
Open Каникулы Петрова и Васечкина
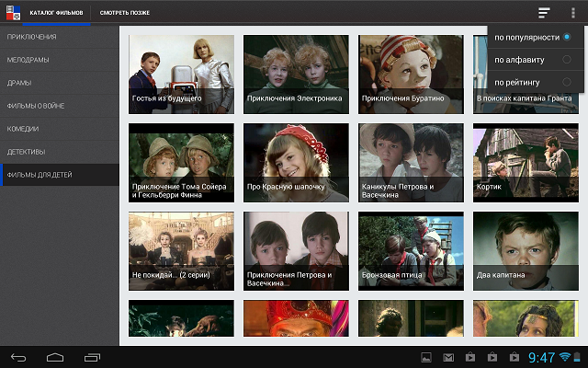411,163
